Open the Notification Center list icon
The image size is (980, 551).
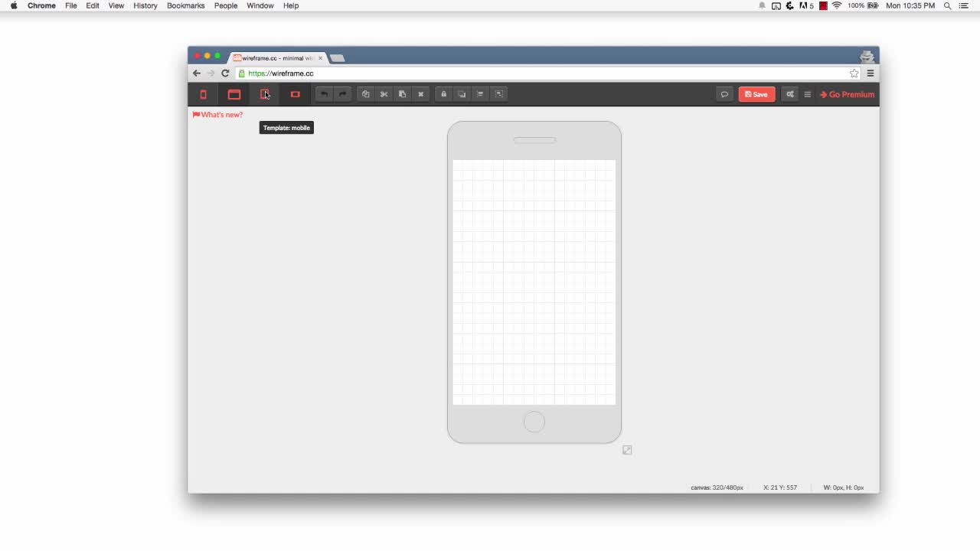pos(964,5)
